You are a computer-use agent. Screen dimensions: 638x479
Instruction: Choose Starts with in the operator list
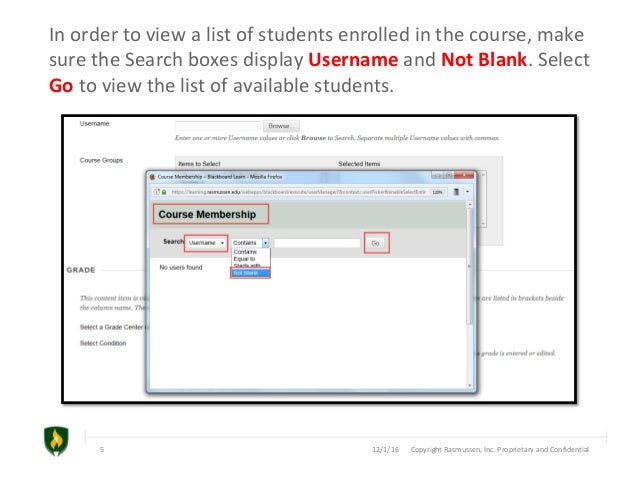click(247, 265)
